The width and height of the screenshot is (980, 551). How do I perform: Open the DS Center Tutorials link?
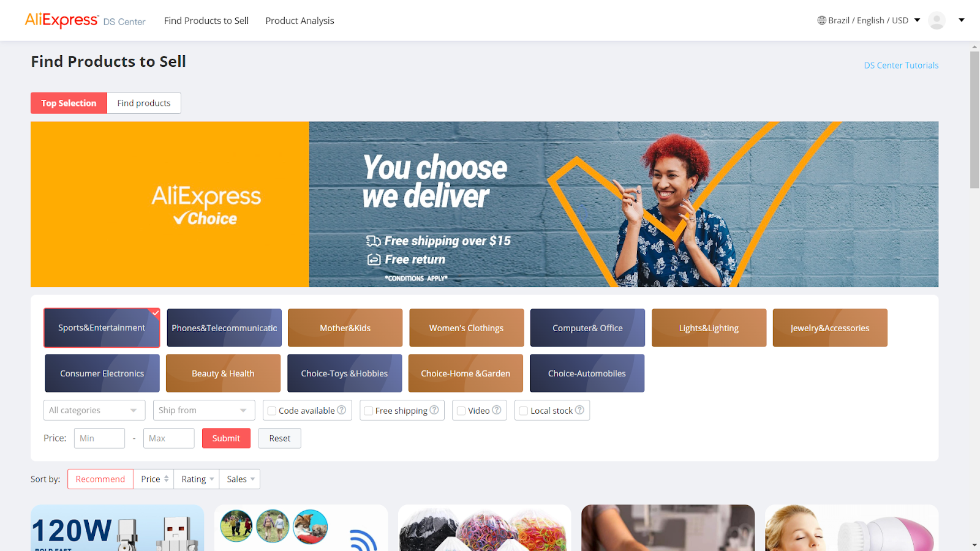[901, 66]
